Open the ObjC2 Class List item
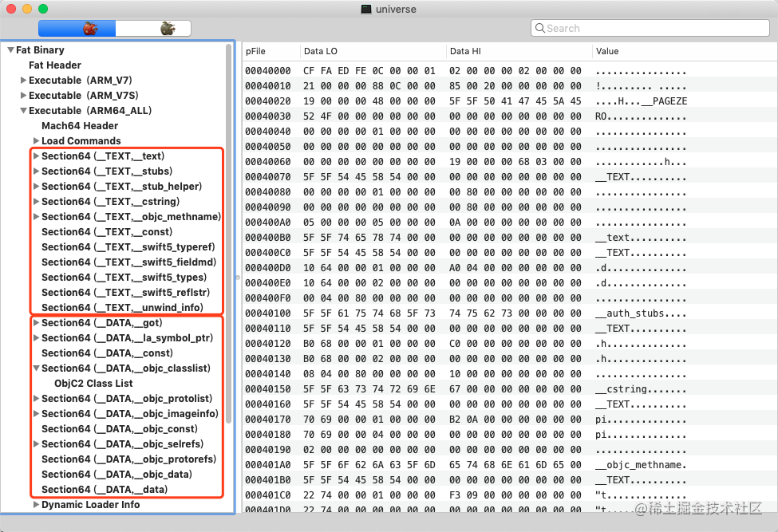The width and height of the screenshot is (778, 532). coord(93,384)
